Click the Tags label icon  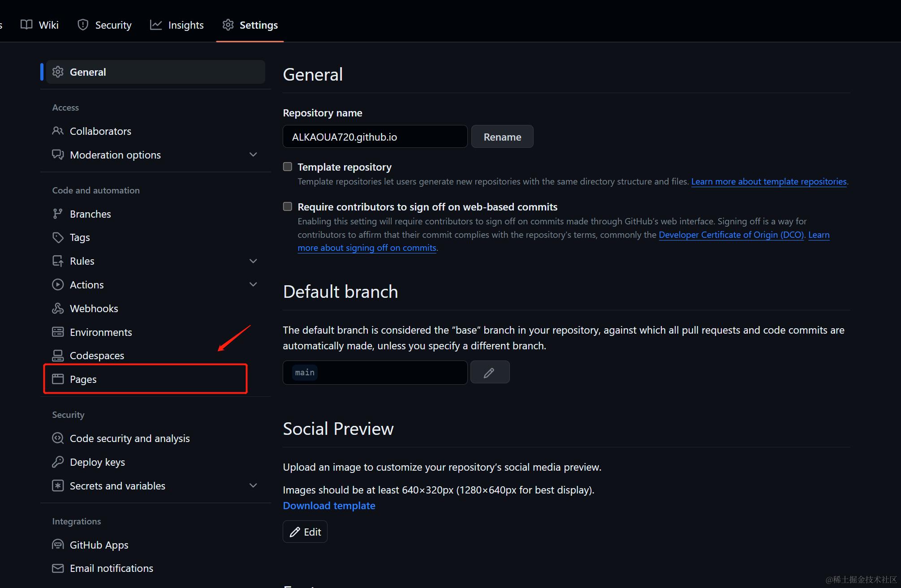click(x=58, y=237)
